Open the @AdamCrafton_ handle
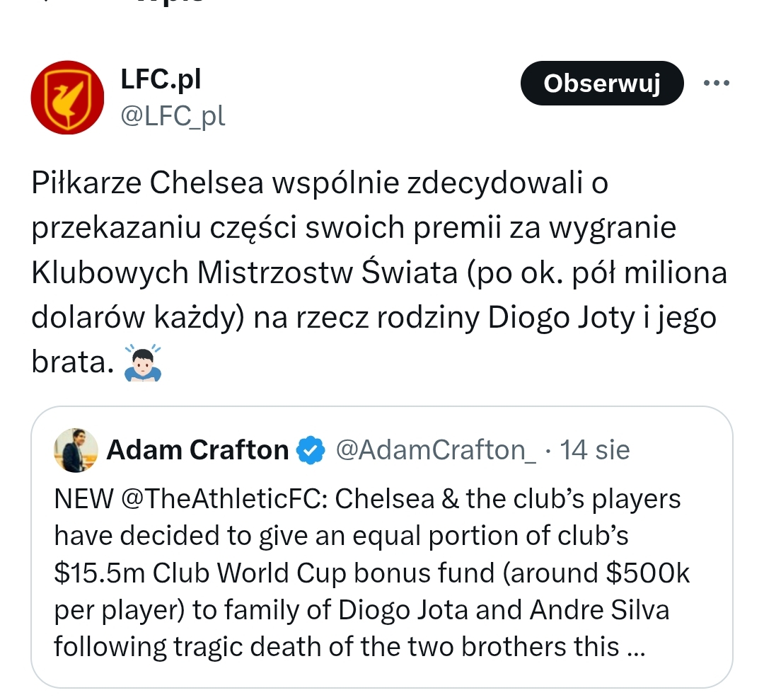The width and height of the screenshot is (764, 700). [x=435, y=450]
